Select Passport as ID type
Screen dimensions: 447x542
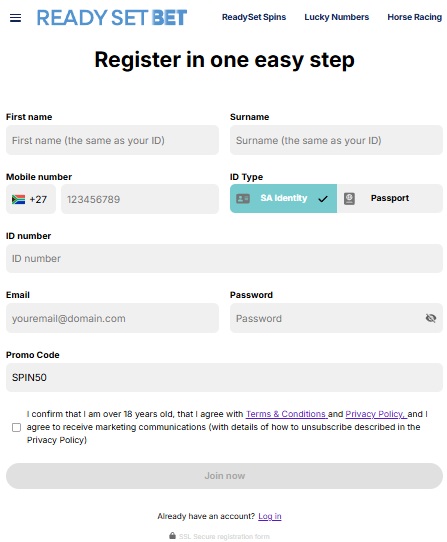390,198
